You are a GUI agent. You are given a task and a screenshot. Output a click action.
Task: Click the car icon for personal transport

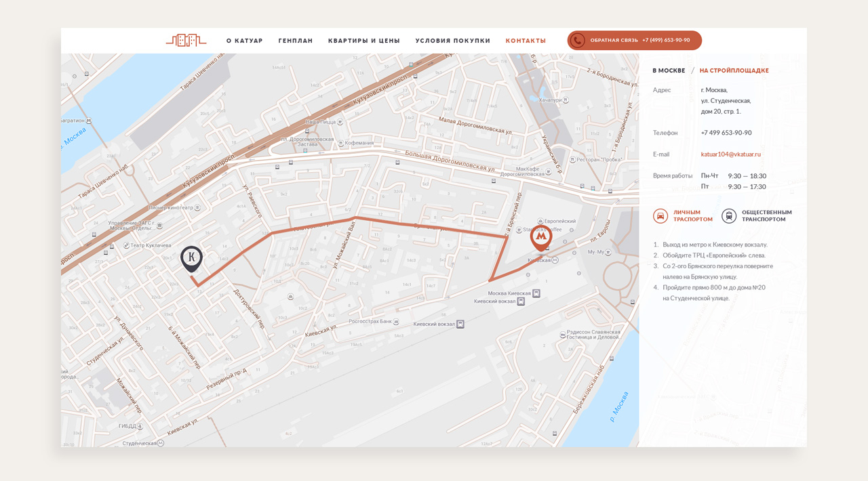coord(660,216)
